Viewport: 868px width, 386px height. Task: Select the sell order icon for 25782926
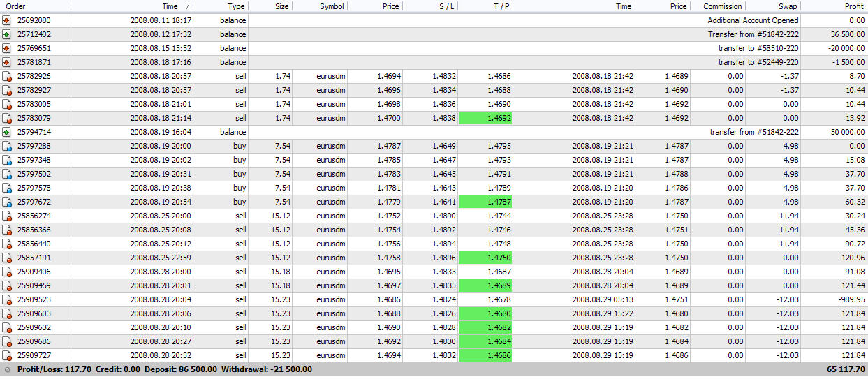pyautogui.click(x=6, y=76)
